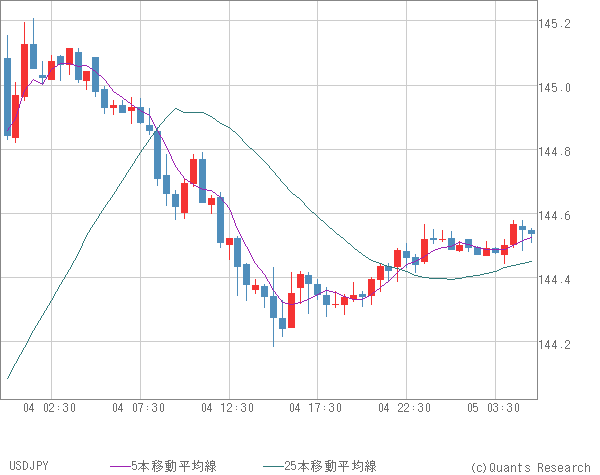Image resolution: width=600 pixels, height=475 pixels.
Task: Click the last blue candle at chart's right edge
Action: click(532, 232)
